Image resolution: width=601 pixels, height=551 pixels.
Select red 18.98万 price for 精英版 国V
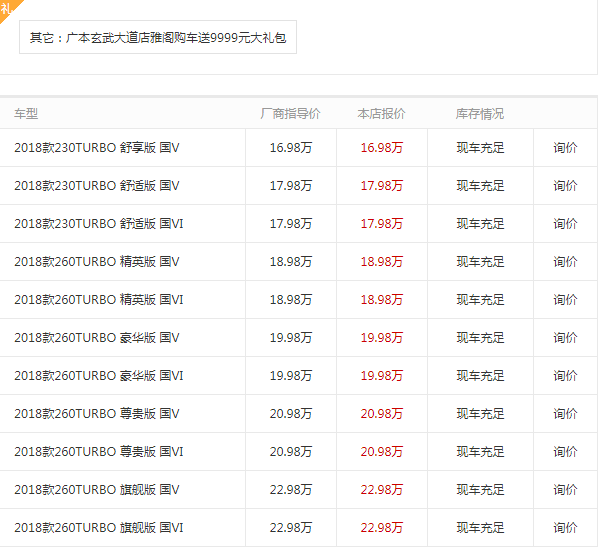click(382, 262)
